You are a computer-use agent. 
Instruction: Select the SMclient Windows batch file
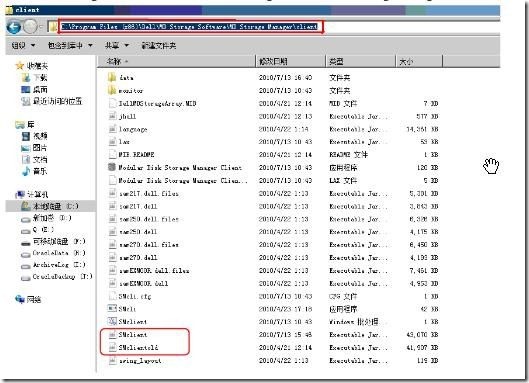click(128, 322)
